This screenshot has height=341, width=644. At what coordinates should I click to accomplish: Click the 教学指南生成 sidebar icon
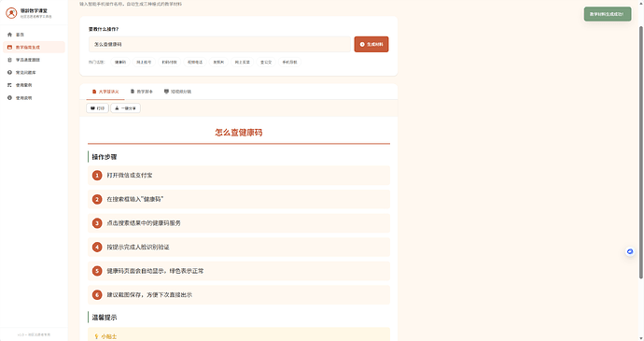pos(9,48)
